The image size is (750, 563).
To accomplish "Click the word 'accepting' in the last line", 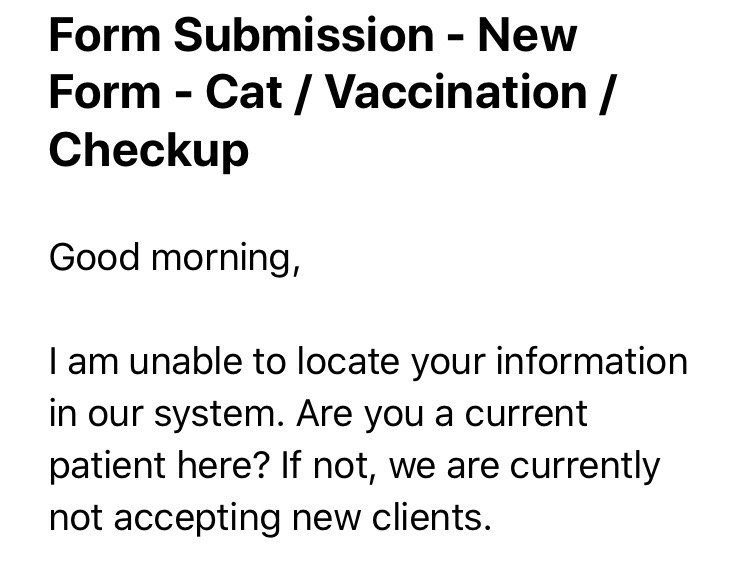I will pos(197,520).
